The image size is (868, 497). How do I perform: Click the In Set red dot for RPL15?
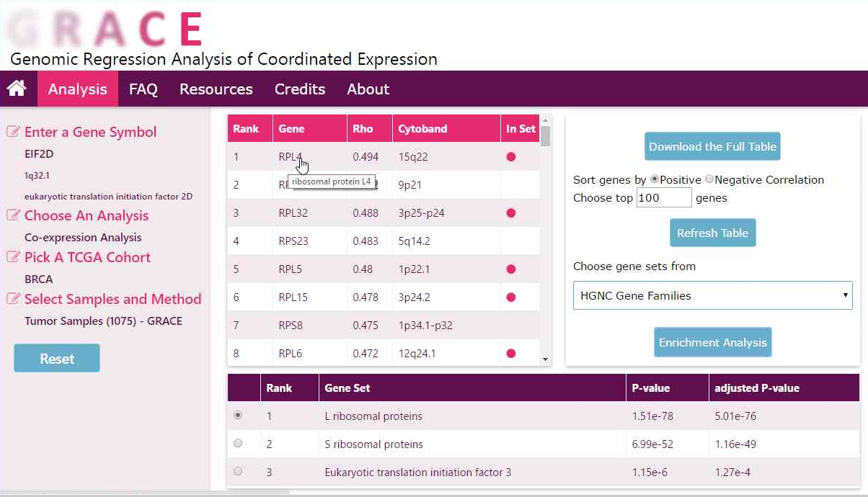[511, 297]
